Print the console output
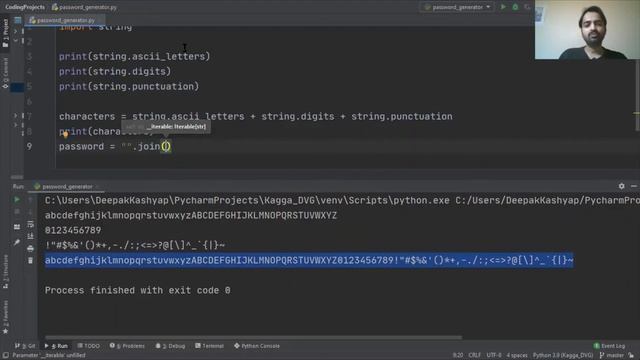Viewport: 640px width, 360px height. (x=31, y=248)
